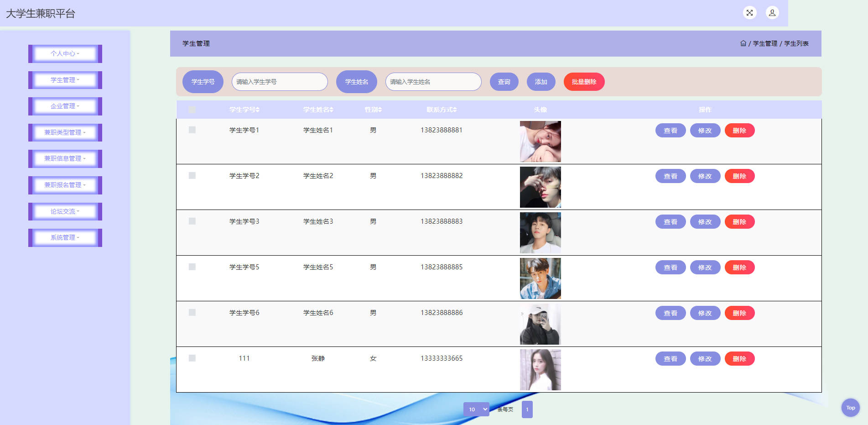Click the 查询 search button
868x425 pixels.
(x=504, y=82)
